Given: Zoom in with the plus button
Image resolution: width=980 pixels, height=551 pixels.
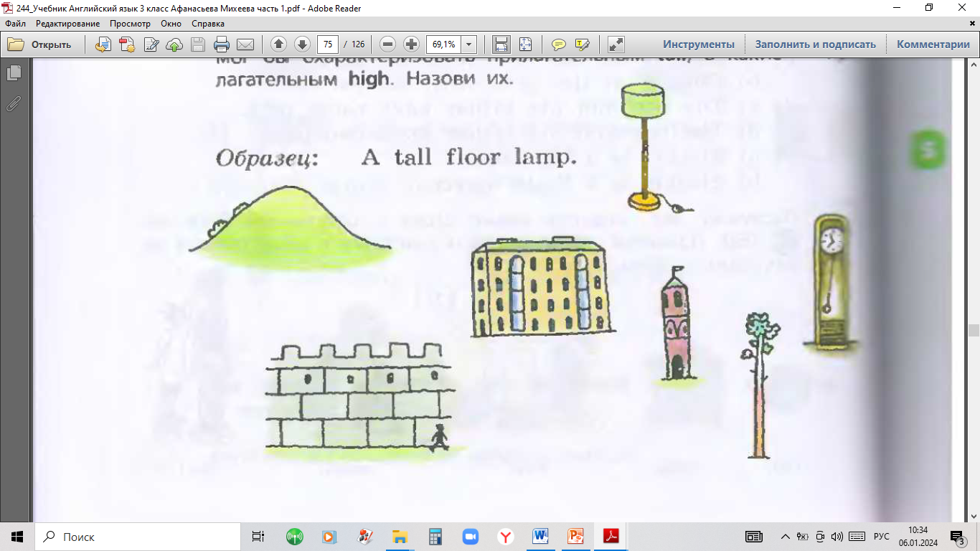Looking at the screenshot, I should pyautogui.click(x=411, y=44).
